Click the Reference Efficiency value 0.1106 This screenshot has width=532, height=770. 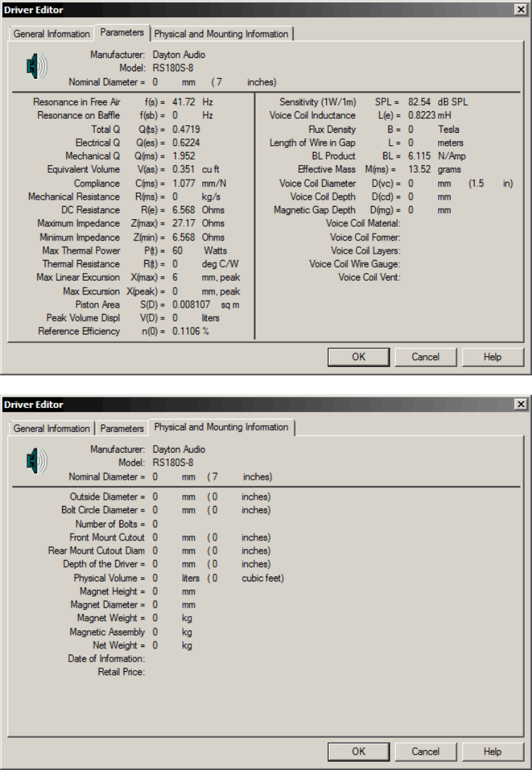click(x=186, y=332)
